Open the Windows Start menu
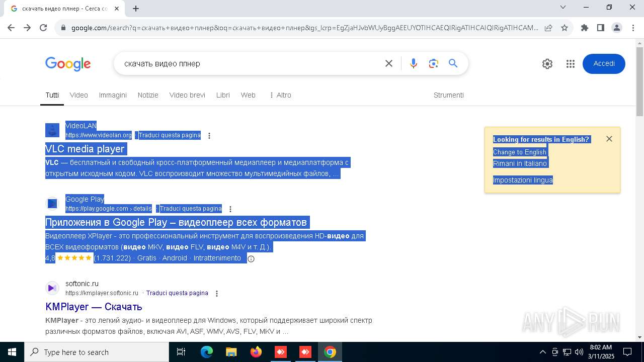 tap(12, 352)
